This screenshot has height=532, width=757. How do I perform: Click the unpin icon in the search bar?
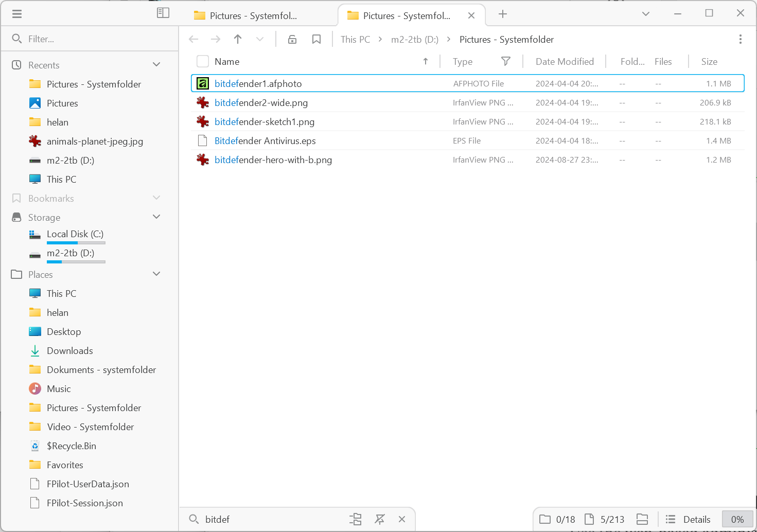click(379, 519)
